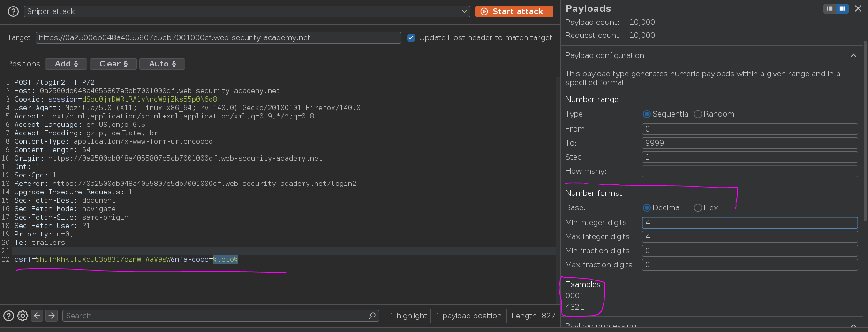This screenshot has width=868, height=332.
Task: Go to previous search match arrow
Action: [37, 316]
